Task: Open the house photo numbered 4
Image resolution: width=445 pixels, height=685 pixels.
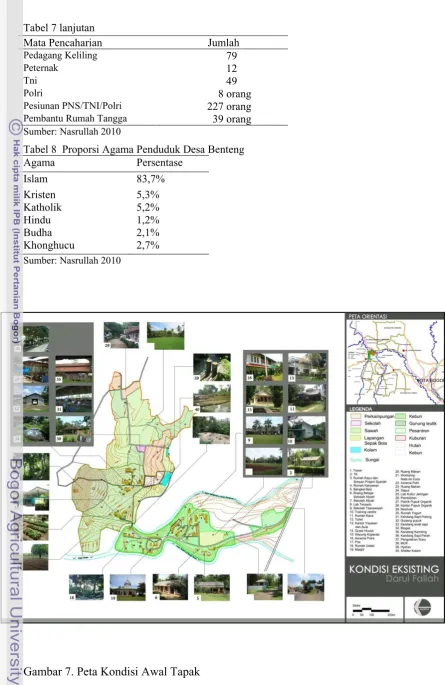Action: tap(170, 587)
